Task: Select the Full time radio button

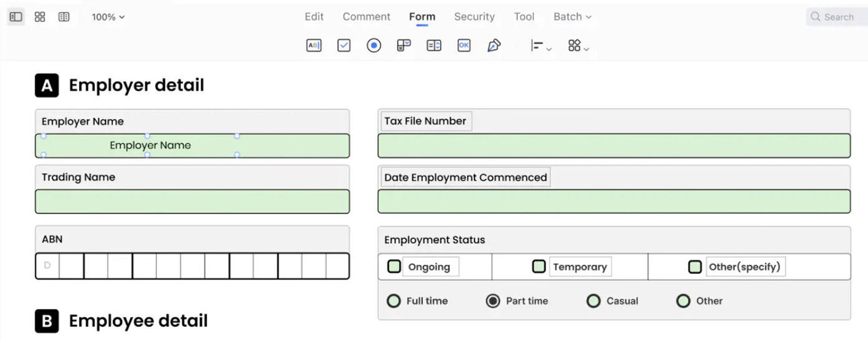Action: (x=393, y=301)
